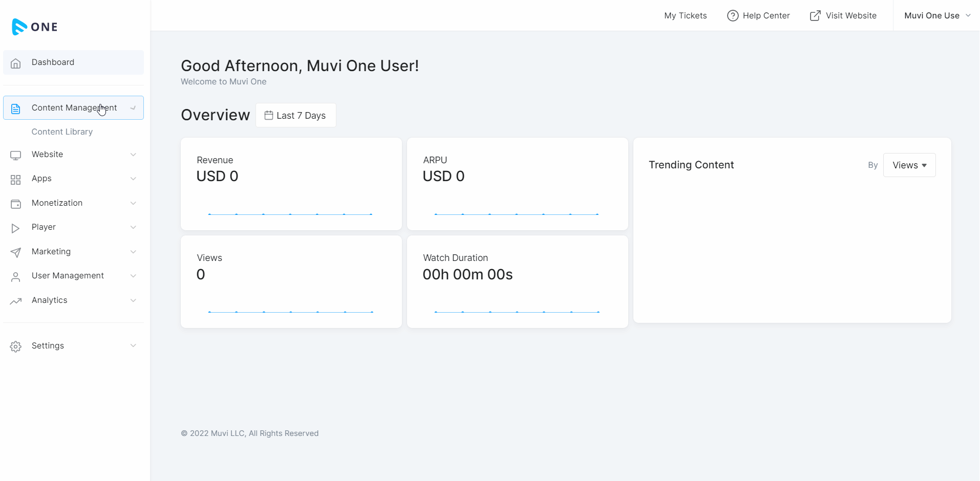The width and height of the screenshot is (980, 481).
Task: Follow the Visit Website link
Action: [x=843, y=16]
